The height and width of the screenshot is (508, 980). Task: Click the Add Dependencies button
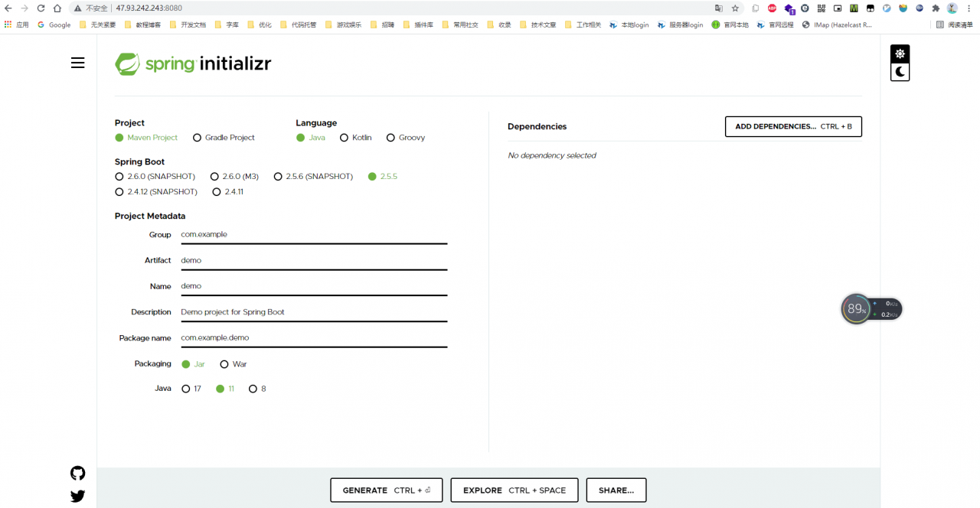point(793,126)
